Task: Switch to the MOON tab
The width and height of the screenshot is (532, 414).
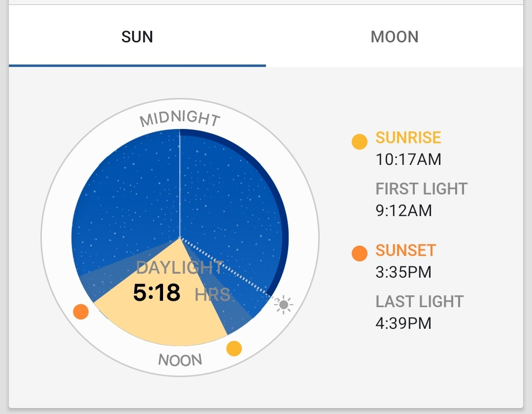Action: (394, 36)
